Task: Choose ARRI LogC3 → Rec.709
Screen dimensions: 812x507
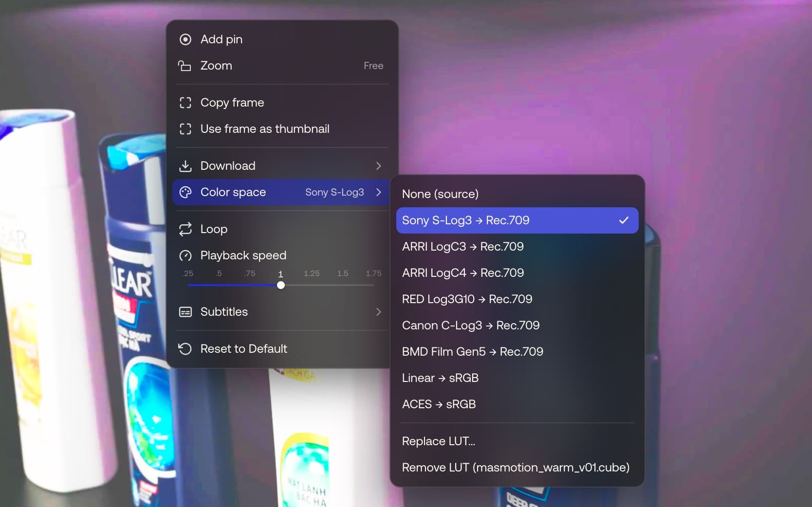Action: (x=517, y=247)
